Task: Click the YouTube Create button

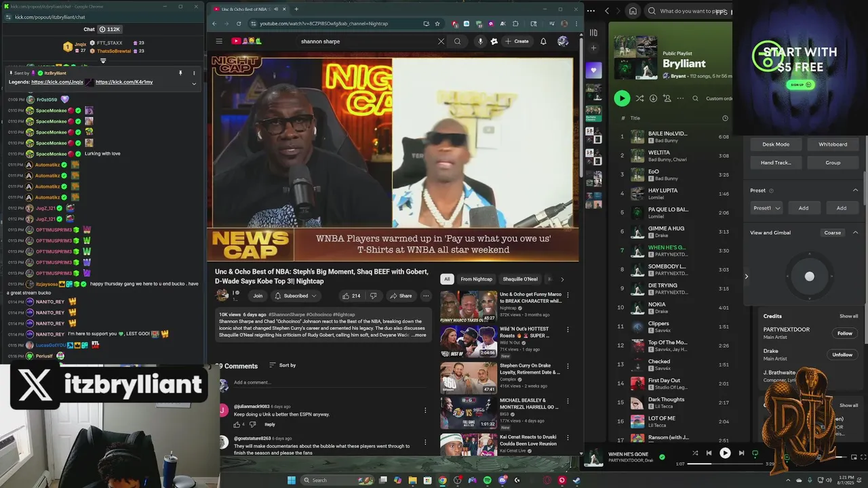Action: (517, 41)
